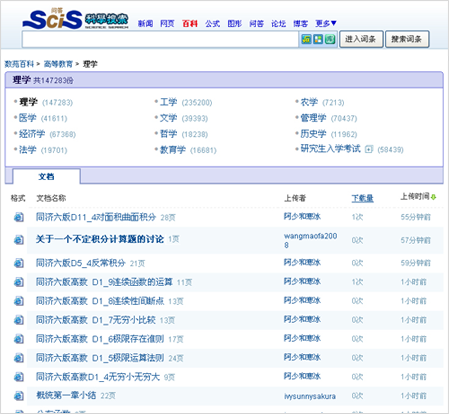Click file icon for D1_6极限存在准则 row

click(x=19, y=339)
